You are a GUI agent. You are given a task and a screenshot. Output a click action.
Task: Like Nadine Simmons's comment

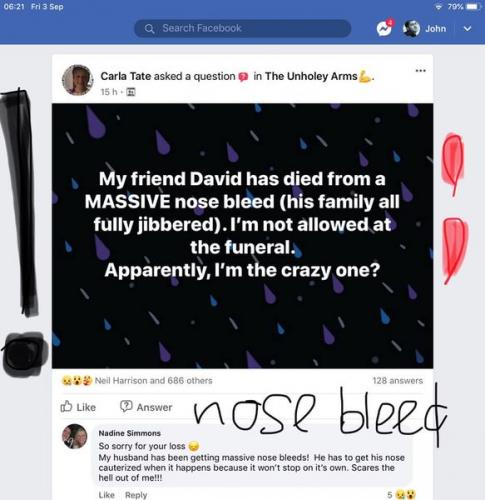[x=106, y=495]
